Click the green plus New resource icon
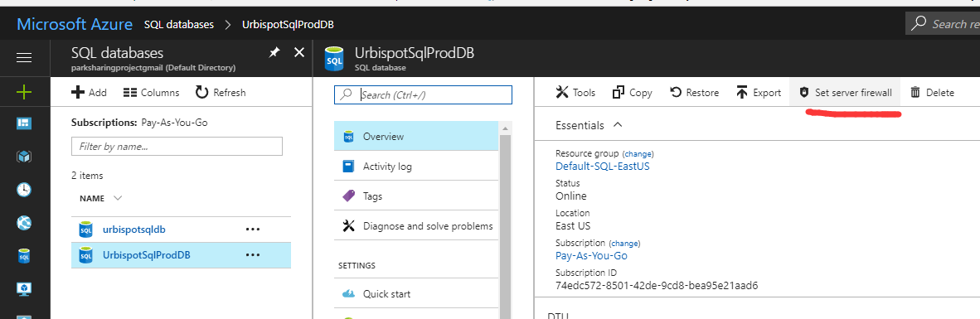980x319 pixels. point(24,93)
